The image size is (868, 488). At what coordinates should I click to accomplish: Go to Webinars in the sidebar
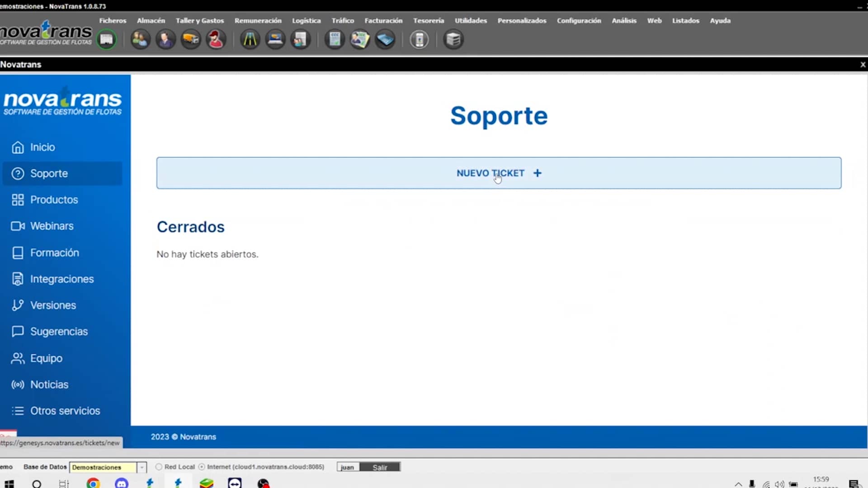coord(52,226)
